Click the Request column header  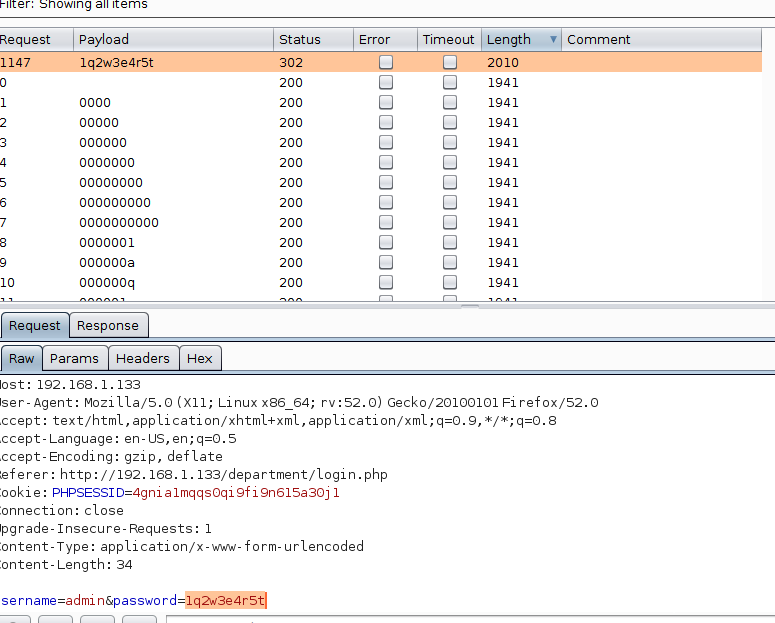point(36,40)
